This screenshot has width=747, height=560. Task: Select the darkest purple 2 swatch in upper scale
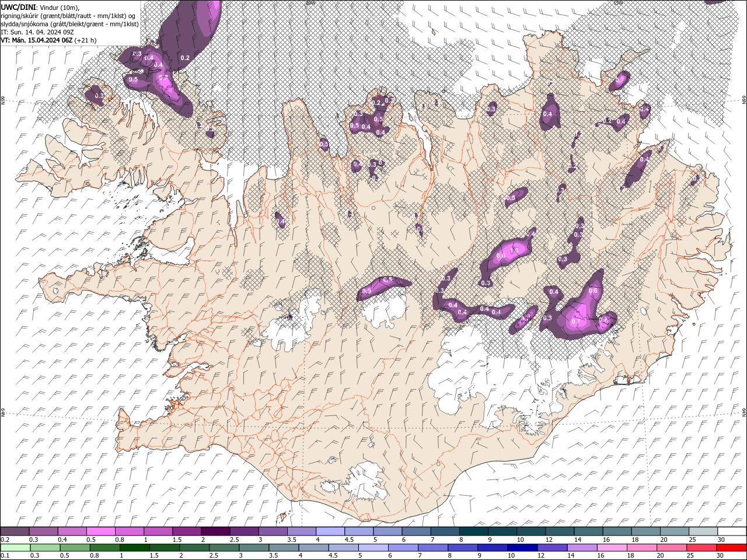pyautogui.click(x=215, y=531)
